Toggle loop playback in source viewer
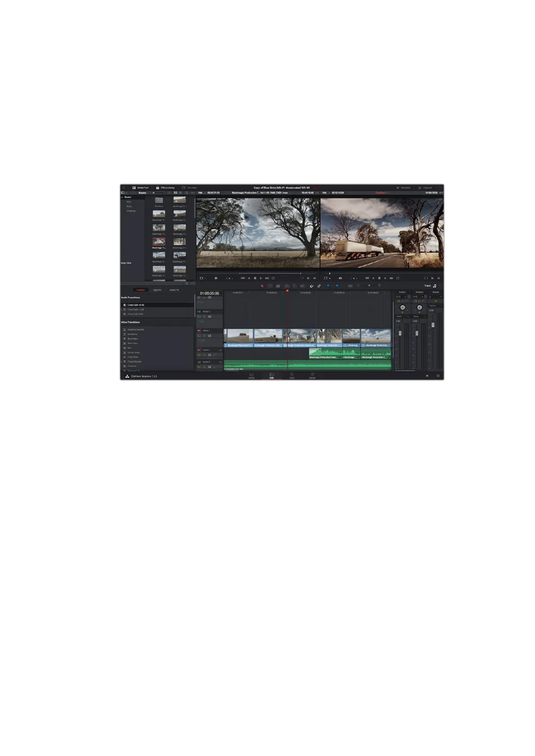This screenshot has height=756, width=535. [x=273, y=278]
